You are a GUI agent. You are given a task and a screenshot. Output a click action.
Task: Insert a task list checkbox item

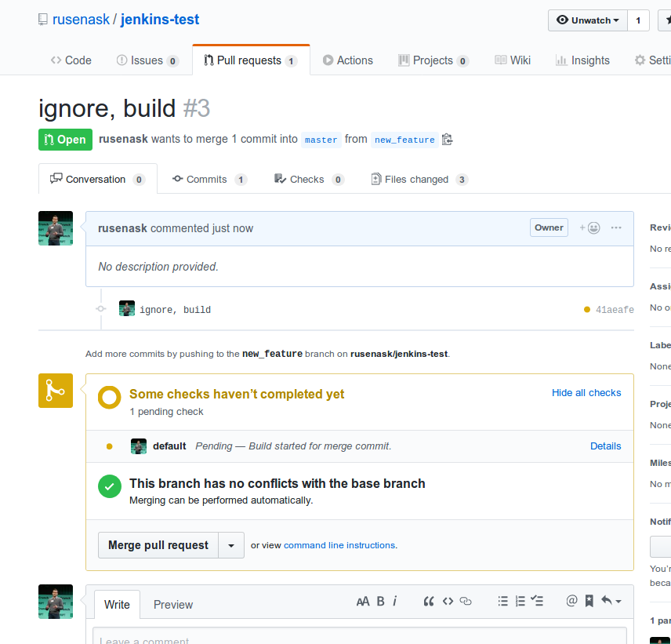(x=537, y=602)
